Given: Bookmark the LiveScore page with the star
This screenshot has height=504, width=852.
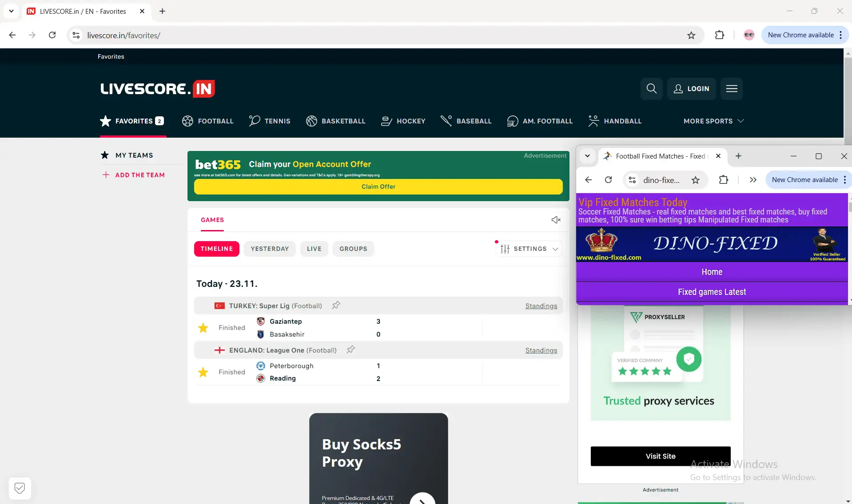Looking at the screenshot, I should (691, 35).
